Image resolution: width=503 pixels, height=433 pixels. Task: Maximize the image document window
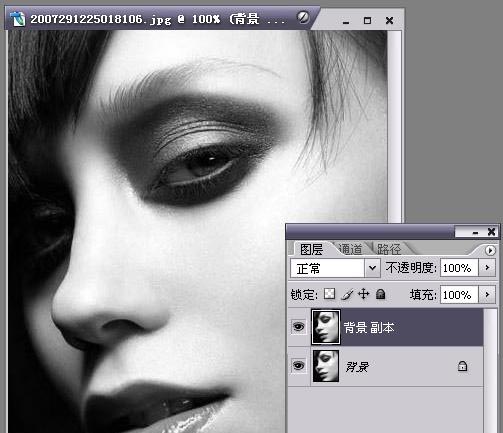(x=367, y=21)
